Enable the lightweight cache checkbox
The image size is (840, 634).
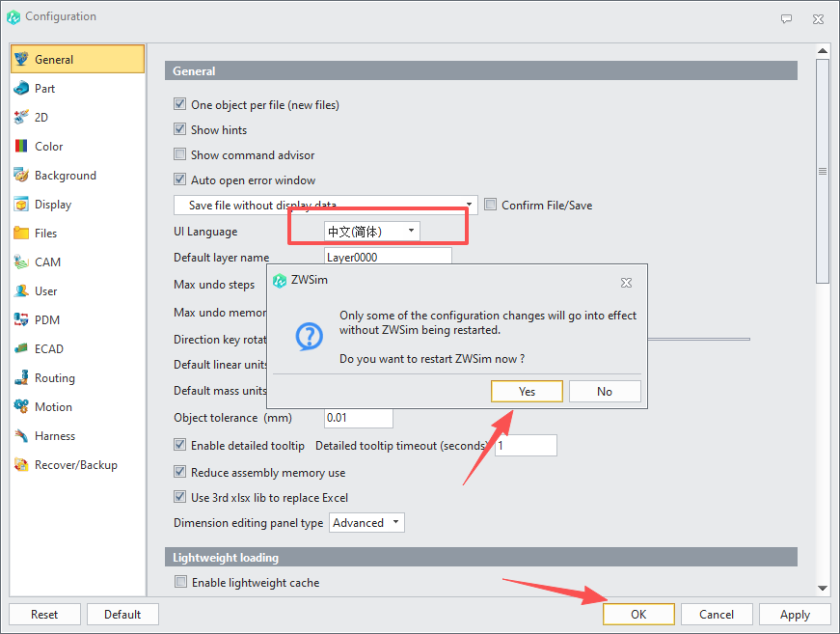[x=180, y=583]
